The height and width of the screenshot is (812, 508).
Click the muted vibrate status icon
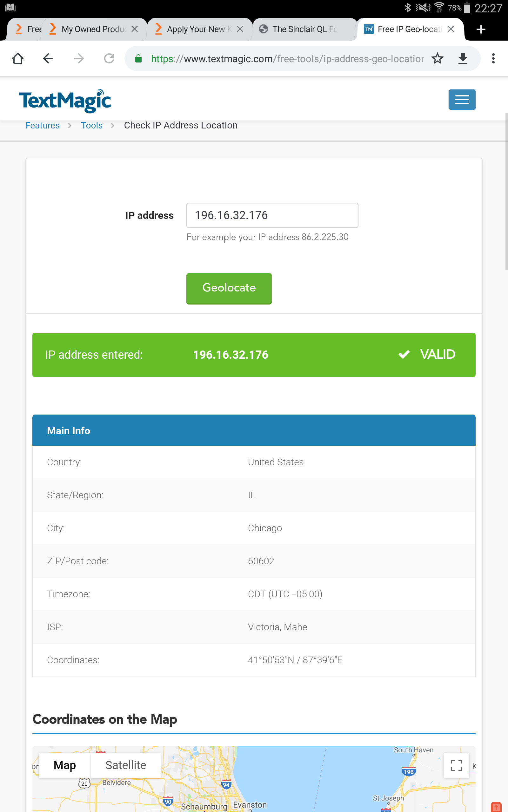pos(423,7)
